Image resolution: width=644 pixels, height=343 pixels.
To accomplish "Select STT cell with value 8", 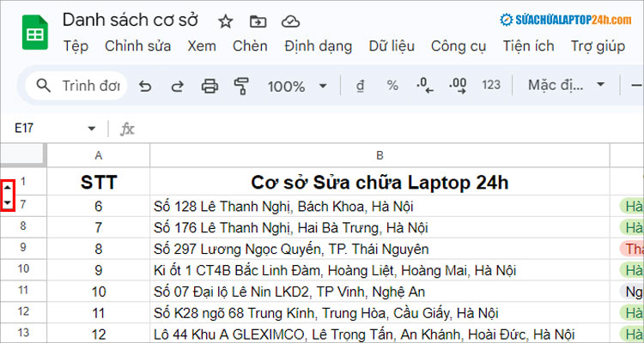I will [99, 249].
